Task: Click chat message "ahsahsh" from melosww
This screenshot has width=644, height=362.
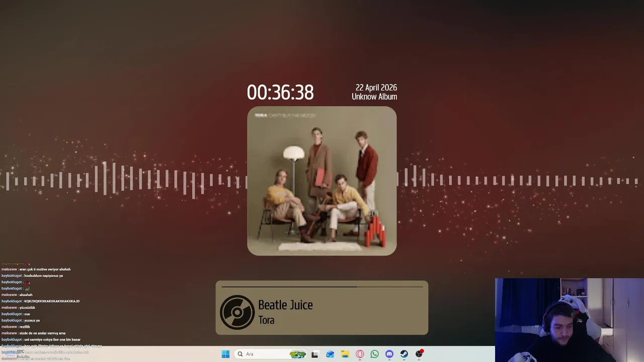Action: 26,295
